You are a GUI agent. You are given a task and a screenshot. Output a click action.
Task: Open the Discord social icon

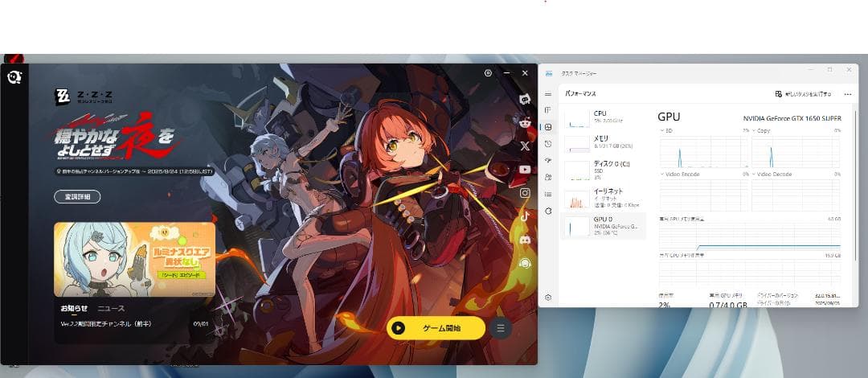[x=525, y=240]
